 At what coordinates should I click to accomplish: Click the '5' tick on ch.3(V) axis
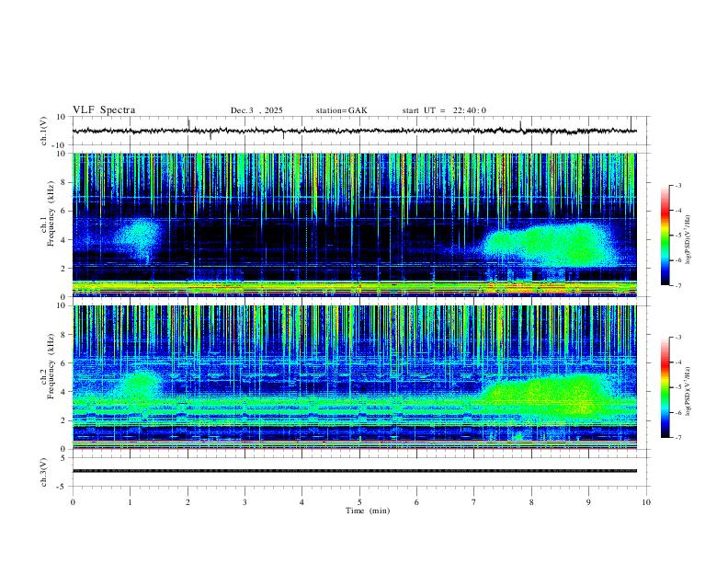point(63,457)
